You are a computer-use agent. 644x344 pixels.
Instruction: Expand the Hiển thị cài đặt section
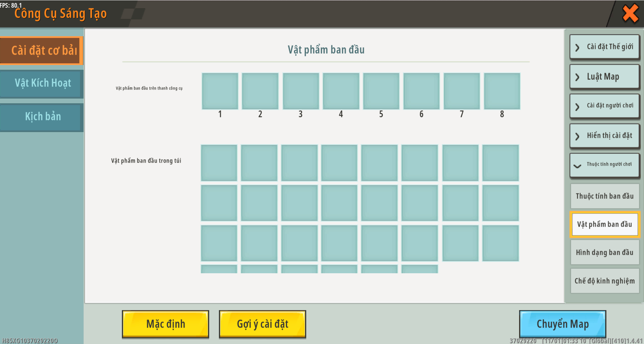[604, 136]
